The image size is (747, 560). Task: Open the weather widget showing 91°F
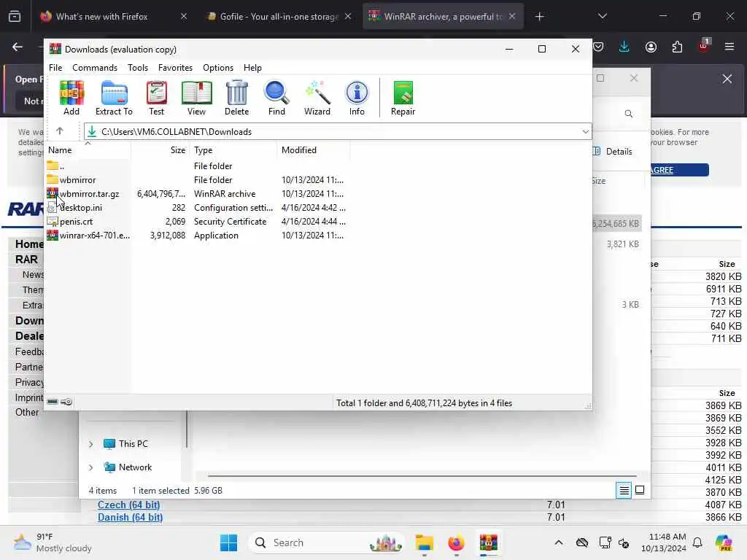coord(53,542)
